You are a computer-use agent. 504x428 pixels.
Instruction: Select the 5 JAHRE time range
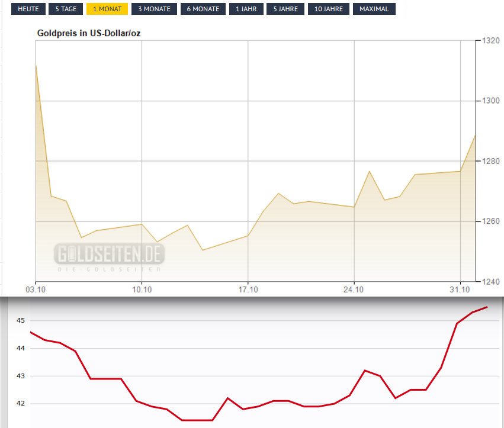[285, 9]
